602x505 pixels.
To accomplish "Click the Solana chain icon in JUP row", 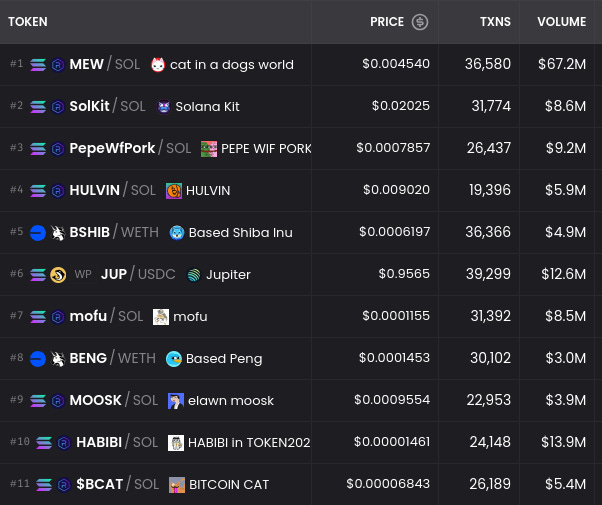I will click(x=38, y=275).
